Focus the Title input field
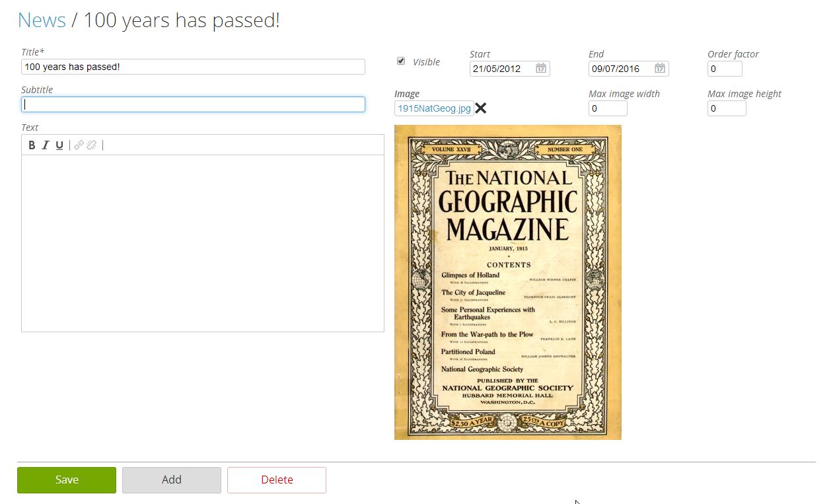This screenshot has height=504, width=833. click(193, 67)
